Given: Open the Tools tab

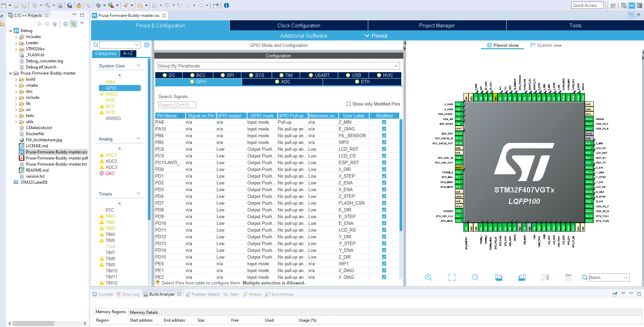Looking at the screenshot, I should click(575, 26).
